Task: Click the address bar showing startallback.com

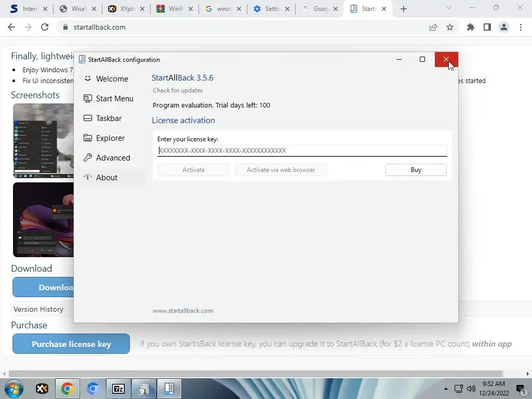Action: (99, 27)
